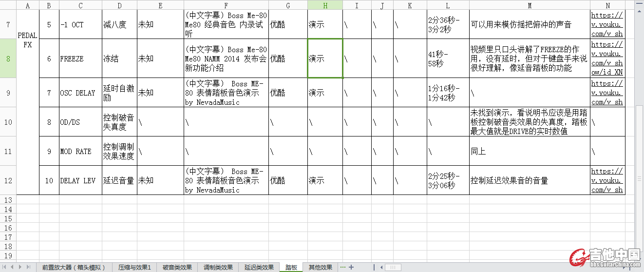Switch to 破音类效果 sheet tab
This screenshot has height=272, width=644.
pos(177,267)
